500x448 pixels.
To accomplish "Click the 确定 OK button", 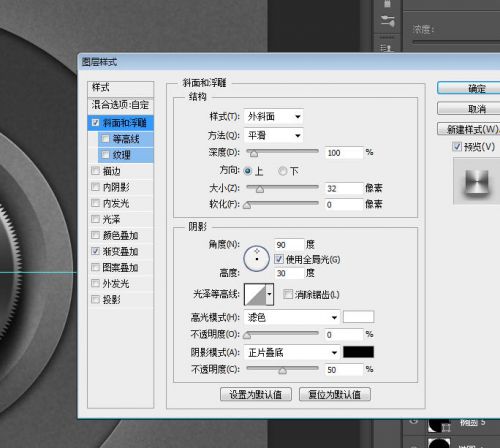I will tap(469, 88).
